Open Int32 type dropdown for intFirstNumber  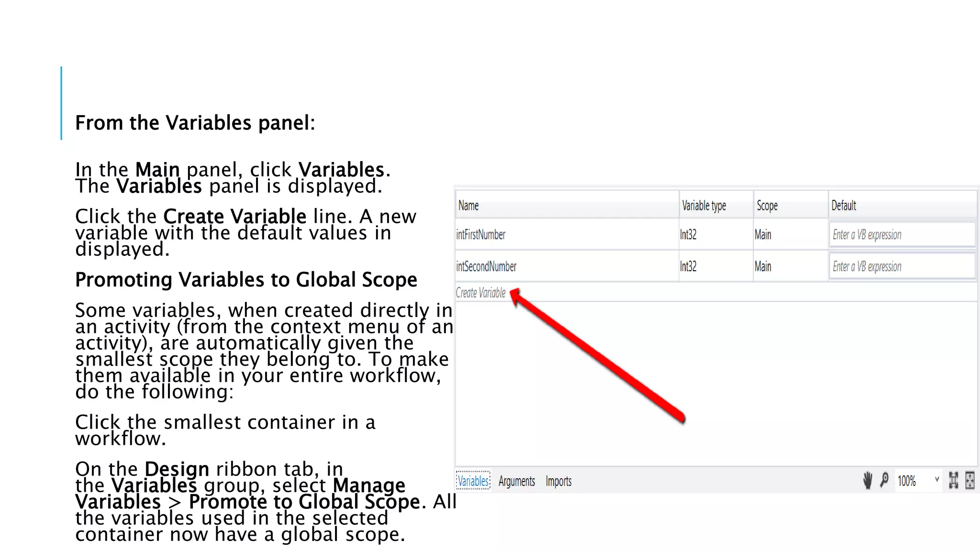[688, 234]
